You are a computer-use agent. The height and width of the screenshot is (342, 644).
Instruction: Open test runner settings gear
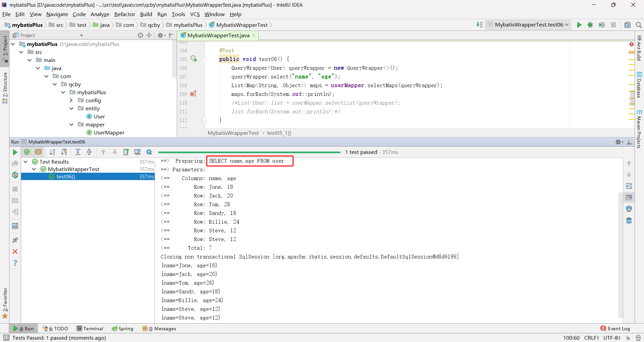(149, 152)
